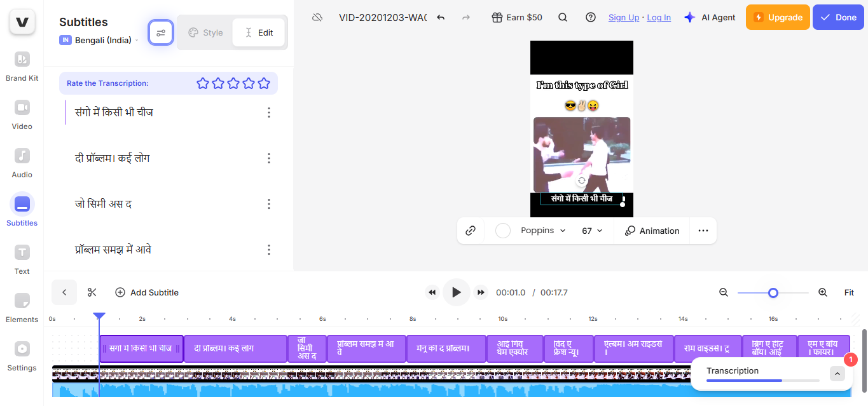This screenshot has width=868, height=406.
Task: Click the three-dot more options in video toolbar
Action: pos(703,230)
